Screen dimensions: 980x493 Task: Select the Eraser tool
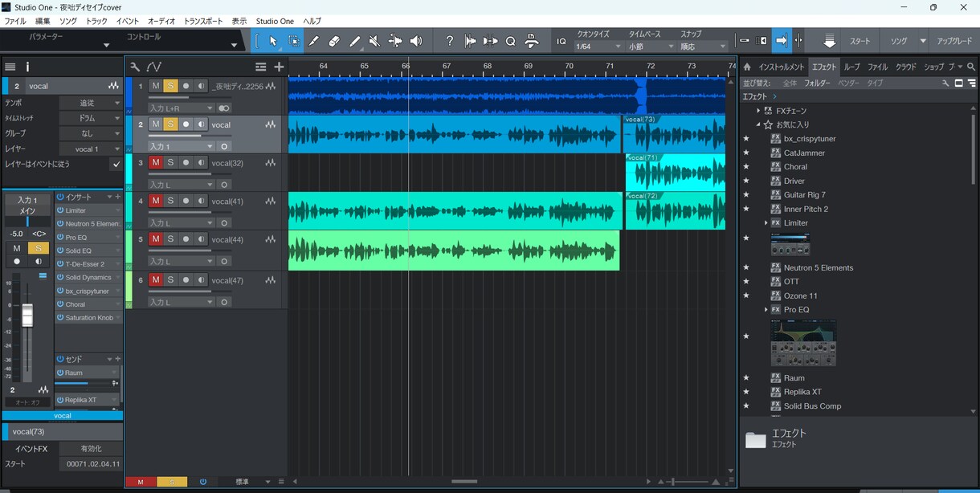(x=334, y=41)
